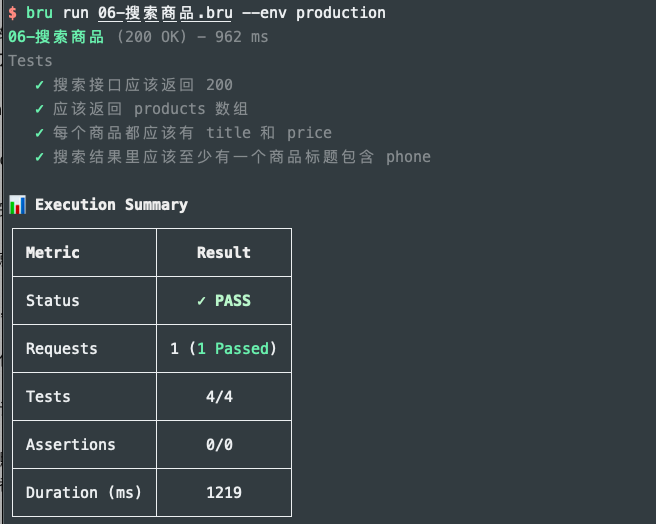Click the 1219 duration value
Viewport: 656px width, 524px height.
point(223,493)
